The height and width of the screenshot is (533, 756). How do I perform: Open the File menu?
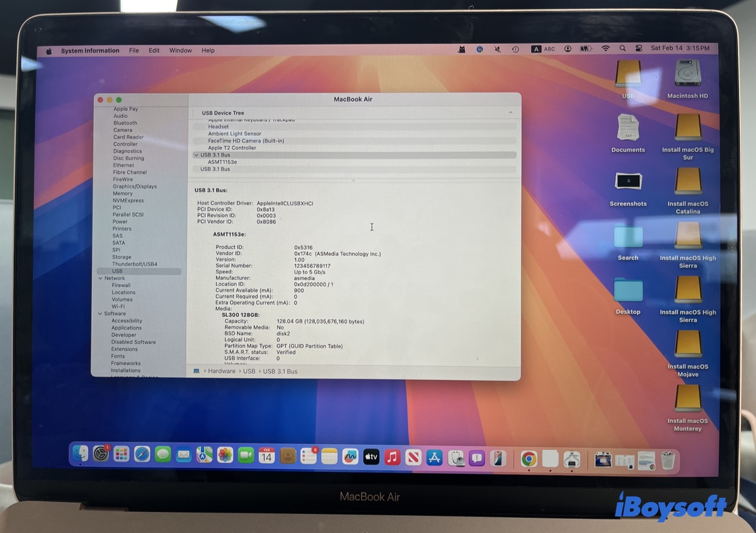[x=134, y=50]
